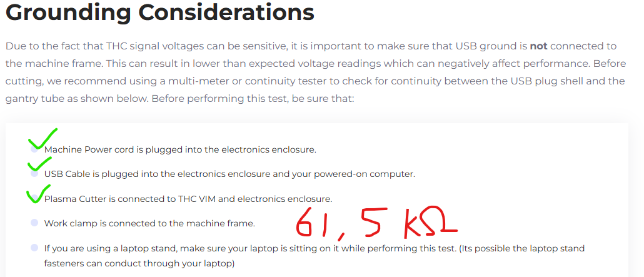Click the bold word "not"
This screenshot has height=277, width=644.
point(538,46)
